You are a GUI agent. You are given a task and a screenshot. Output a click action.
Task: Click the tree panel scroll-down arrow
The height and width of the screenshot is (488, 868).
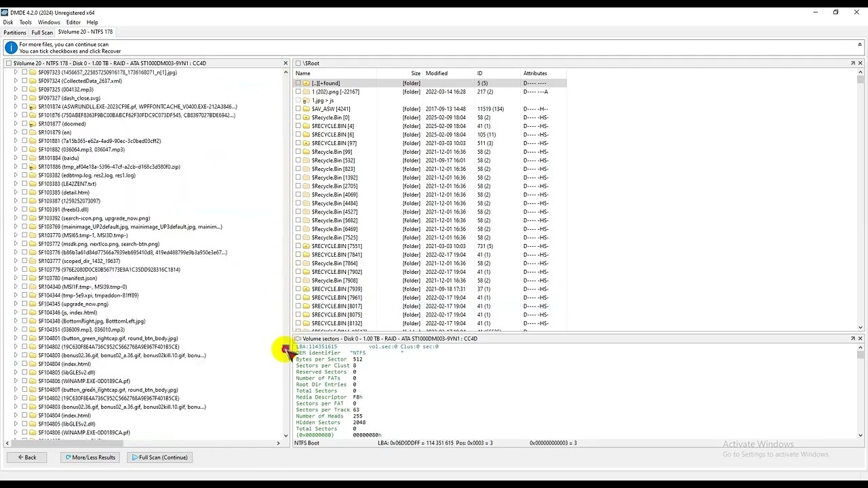click(285, 436)
